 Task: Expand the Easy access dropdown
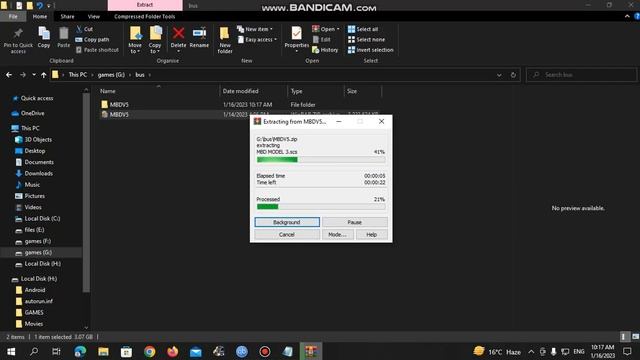tap(257, 40)
